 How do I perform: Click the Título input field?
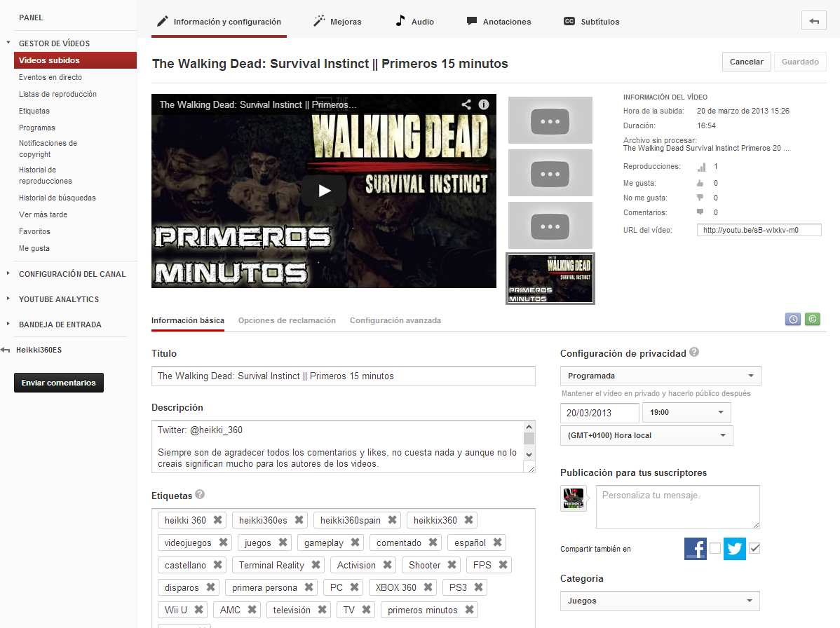point(344,376)
